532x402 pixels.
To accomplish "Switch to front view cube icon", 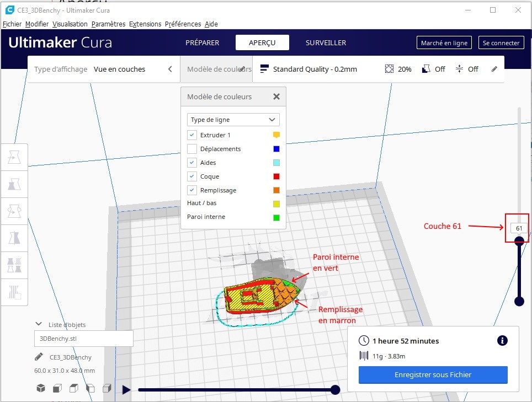I will tap(57, 388).
